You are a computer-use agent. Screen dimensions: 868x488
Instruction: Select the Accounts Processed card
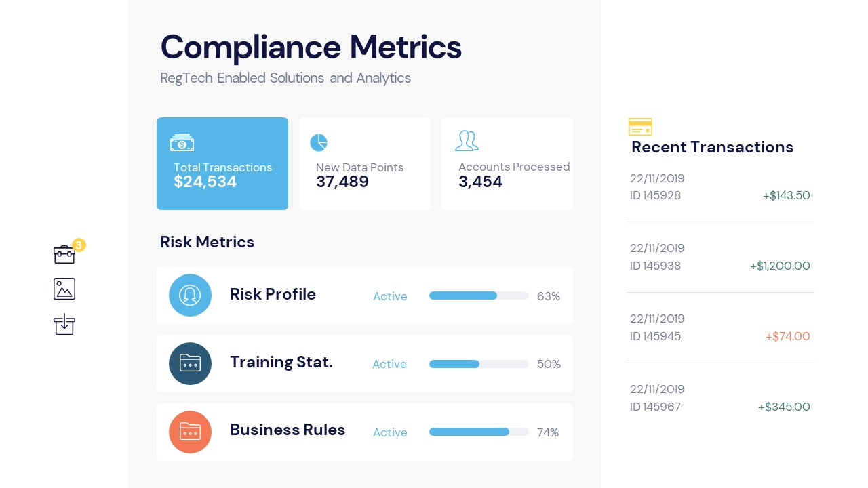click(x=507, y=163)
